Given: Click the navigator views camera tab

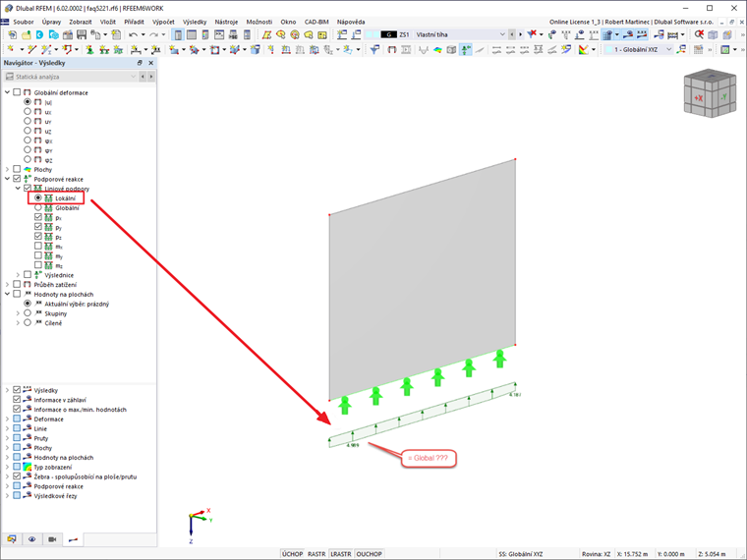Looking at the screenshot, I should click(52, 539).
